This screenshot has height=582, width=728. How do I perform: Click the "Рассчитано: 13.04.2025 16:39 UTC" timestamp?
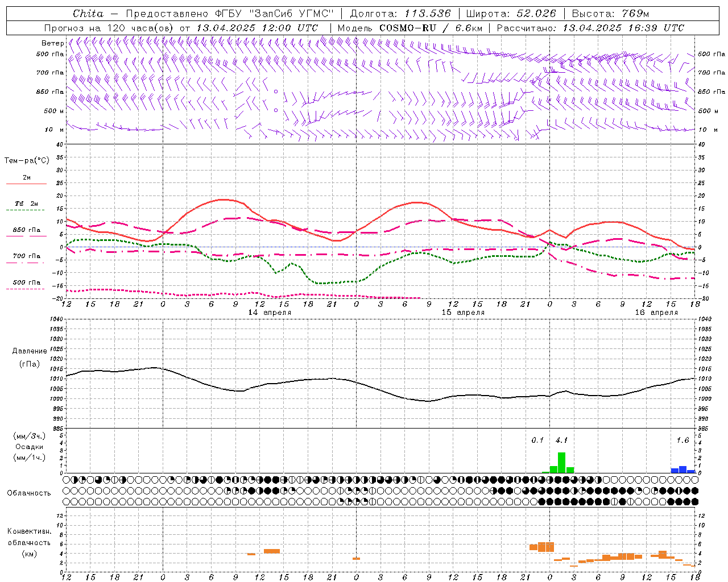590,28
